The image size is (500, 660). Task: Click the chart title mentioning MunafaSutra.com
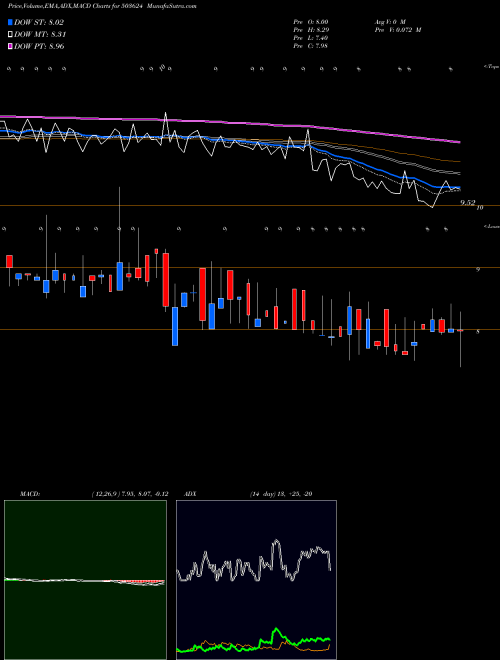point(102,6)
